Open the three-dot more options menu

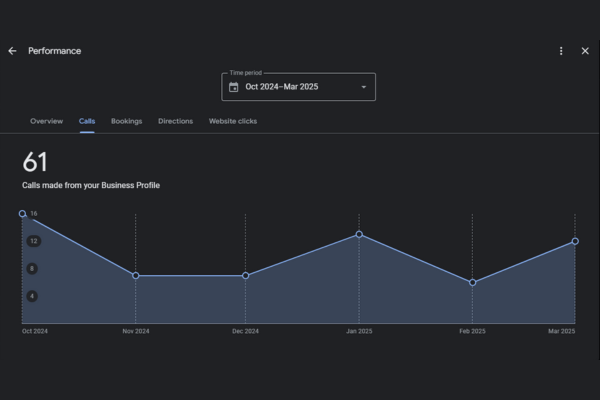pyautogui.click(x=561, y=51)
